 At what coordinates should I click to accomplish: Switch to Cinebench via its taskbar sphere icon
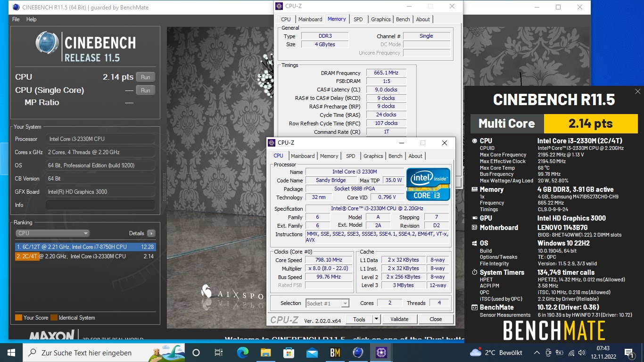[x=358, y=353]
